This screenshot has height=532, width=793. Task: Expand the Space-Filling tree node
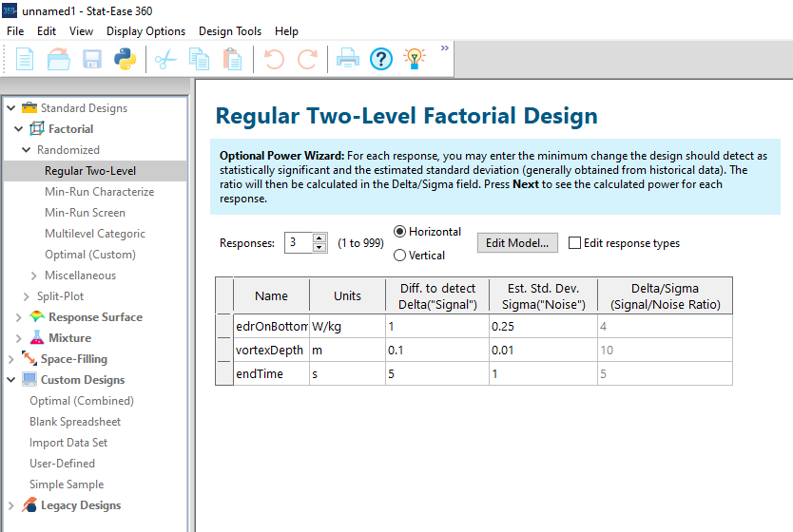click(x=10, y=359)
